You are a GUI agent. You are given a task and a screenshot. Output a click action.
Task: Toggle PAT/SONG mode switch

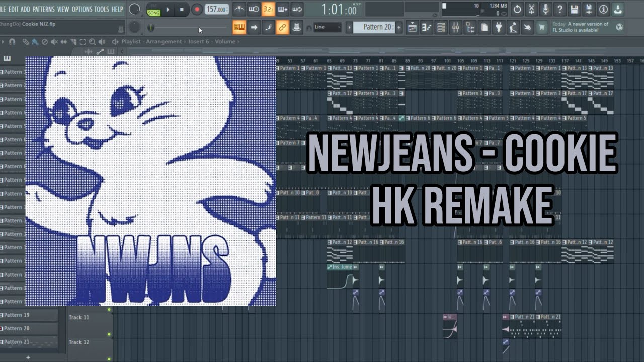coord(153,10)
